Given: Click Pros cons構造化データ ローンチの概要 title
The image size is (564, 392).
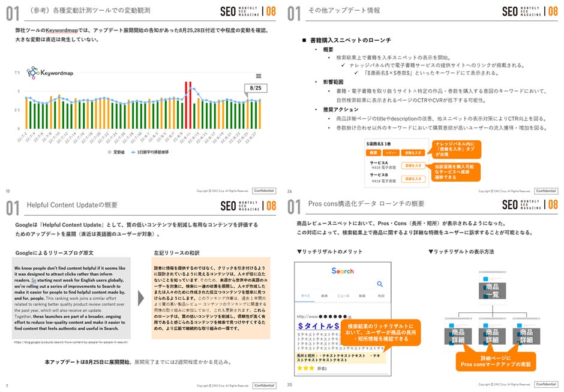Looking at the screenshot, I should tap(366, 204).
